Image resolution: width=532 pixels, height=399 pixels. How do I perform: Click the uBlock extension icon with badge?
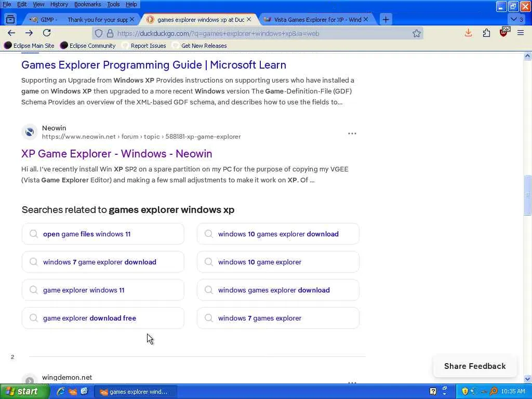(504, 33)
